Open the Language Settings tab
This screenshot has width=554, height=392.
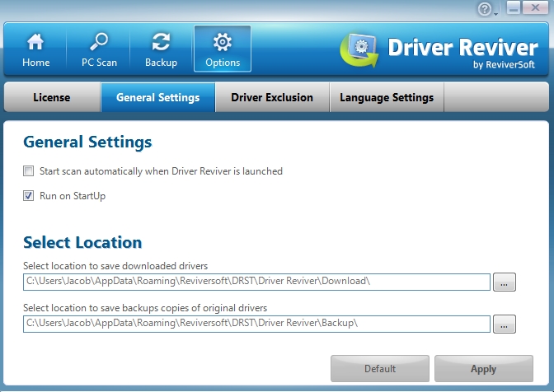pos(387,97)
